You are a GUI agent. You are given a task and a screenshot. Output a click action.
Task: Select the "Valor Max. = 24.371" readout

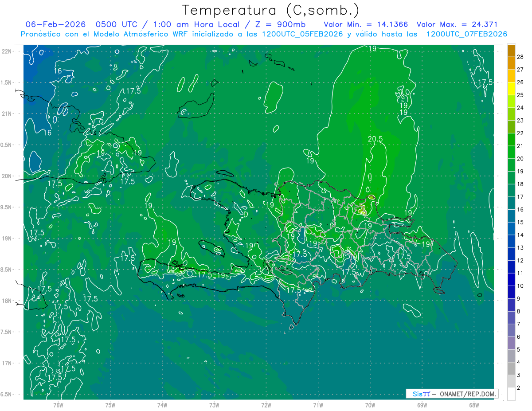click(458, 24)
